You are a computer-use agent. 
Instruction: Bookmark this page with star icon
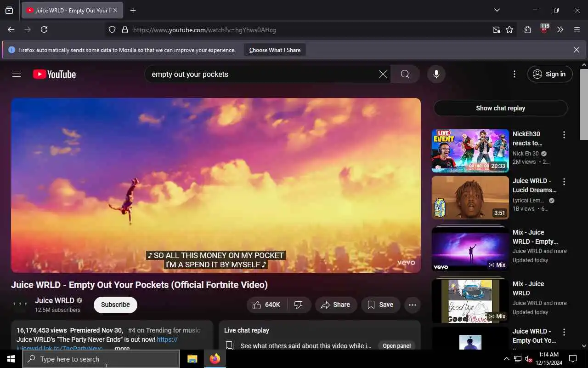coord(509,30)
